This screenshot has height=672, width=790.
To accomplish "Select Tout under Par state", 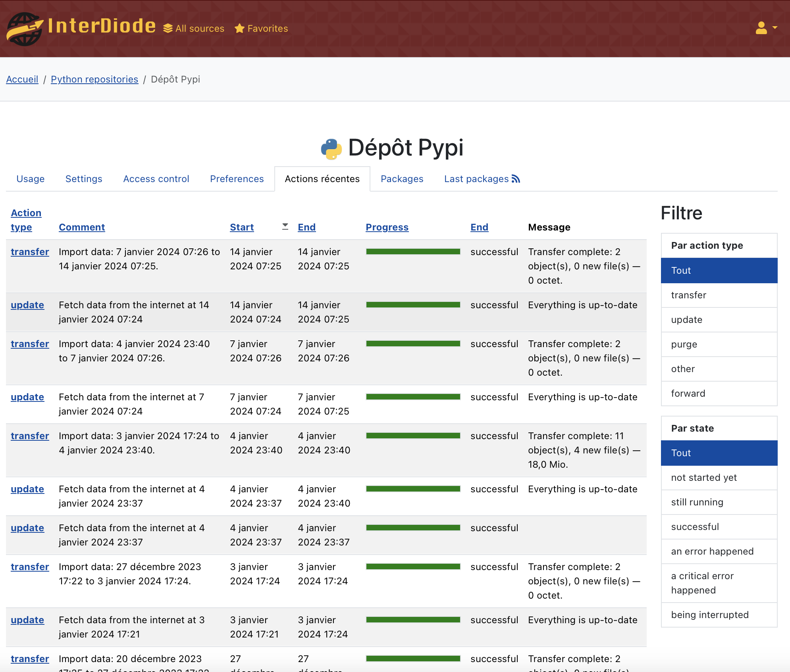I will pos(719,453).
